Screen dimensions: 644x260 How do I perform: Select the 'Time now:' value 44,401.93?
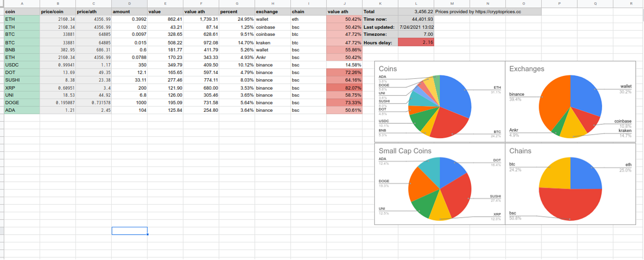tap(416, 19)
